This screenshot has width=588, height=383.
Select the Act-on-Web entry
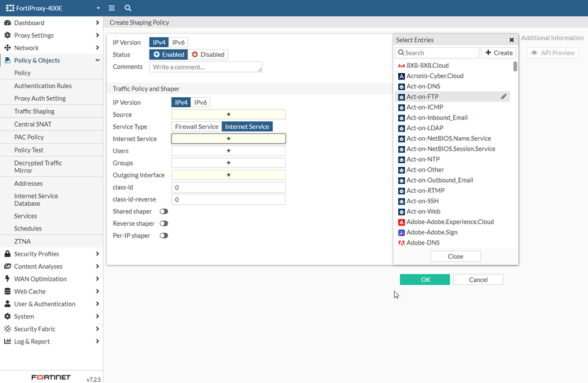click(452, 212)
